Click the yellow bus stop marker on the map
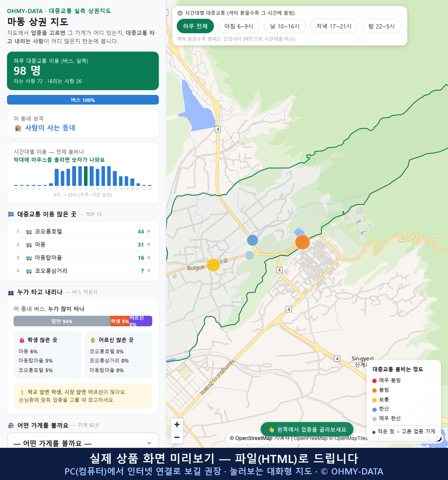448x480 pixels. (213, 265)
